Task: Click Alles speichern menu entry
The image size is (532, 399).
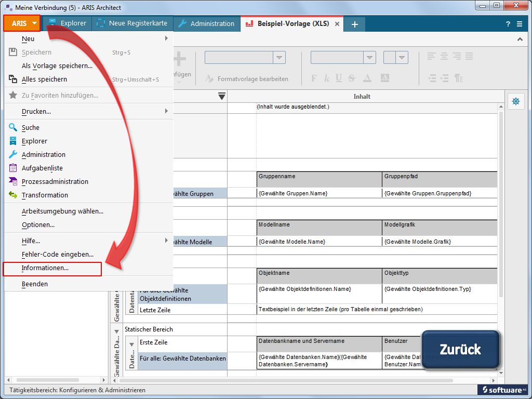Action: pyautogui.click(x=88, y=79)
